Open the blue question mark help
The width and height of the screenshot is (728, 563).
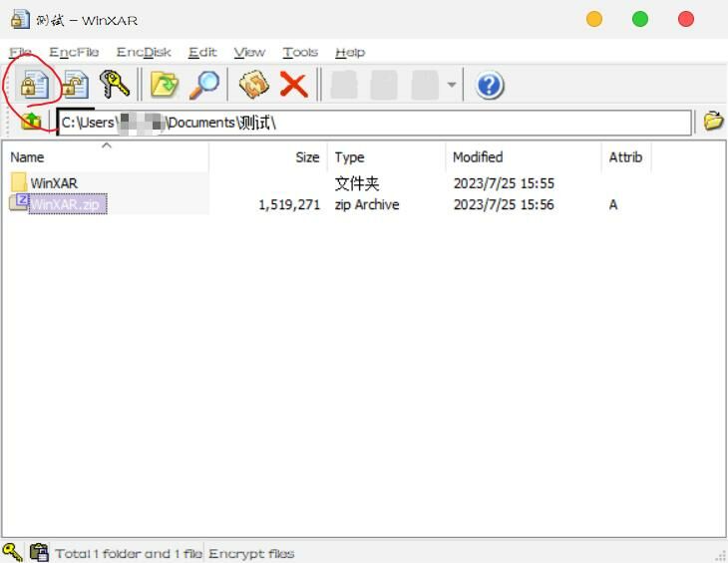tap(489, 85)
